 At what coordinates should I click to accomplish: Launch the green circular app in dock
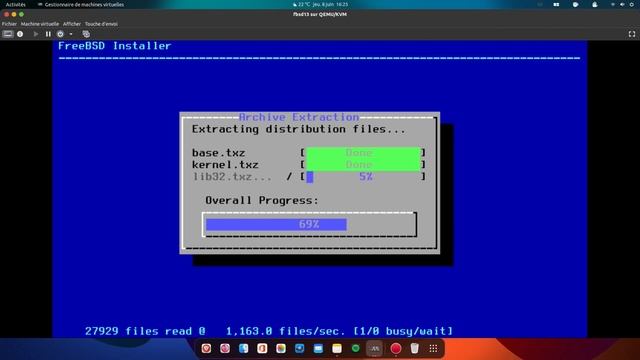coord(356,349)
